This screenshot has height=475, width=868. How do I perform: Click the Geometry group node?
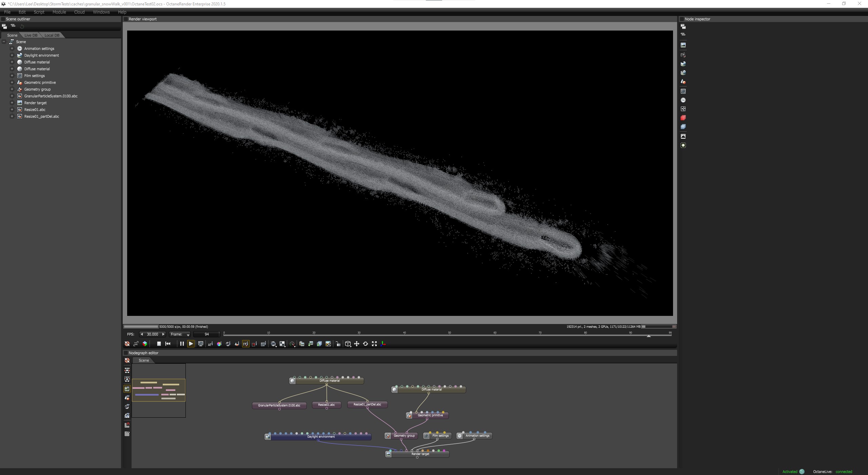(x=404, y=436)
